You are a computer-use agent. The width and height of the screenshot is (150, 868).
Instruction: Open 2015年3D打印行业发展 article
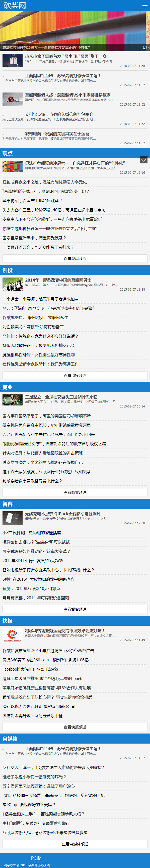pos(33,560)
